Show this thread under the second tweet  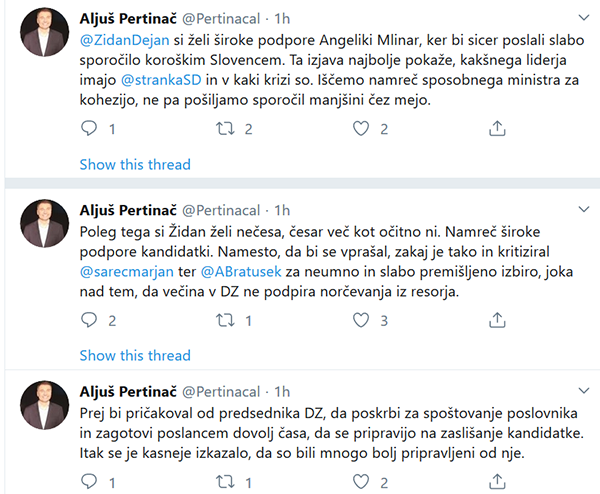tap(134, 355)
